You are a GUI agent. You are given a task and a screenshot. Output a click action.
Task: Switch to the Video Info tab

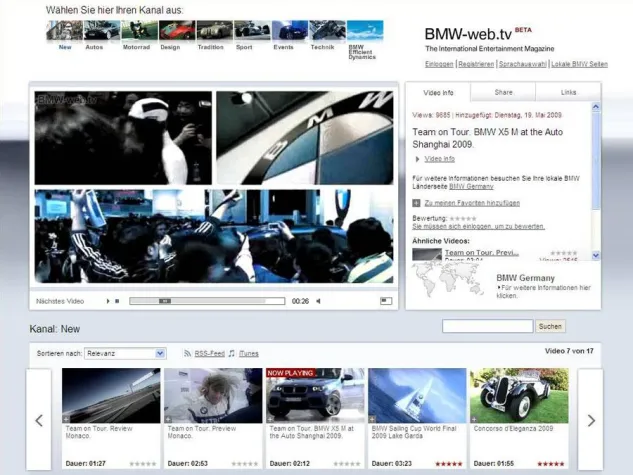[x=438, y=92]
